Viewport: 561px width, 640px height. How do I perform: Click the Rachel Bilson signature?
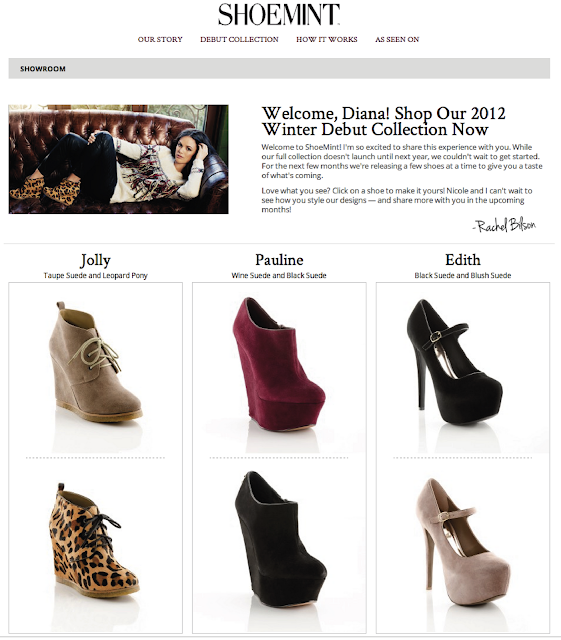(x=504, y=225)
